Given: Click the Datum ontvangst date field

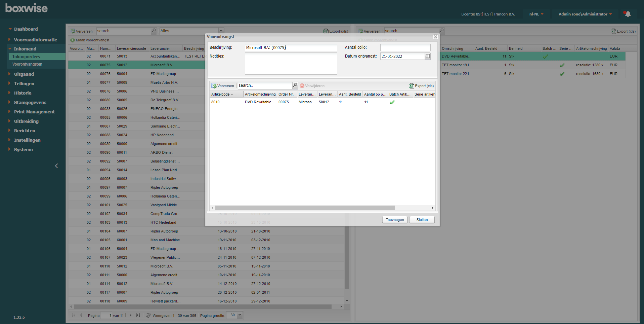Looking at the screenshot, I should click(402, 56).
